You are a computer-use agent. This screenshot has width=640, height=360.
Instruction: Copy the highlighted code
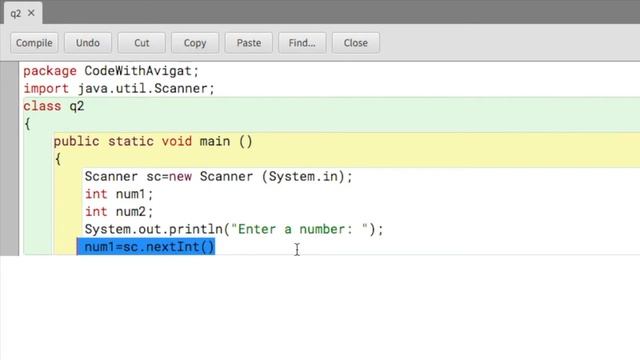click(195, 43)
